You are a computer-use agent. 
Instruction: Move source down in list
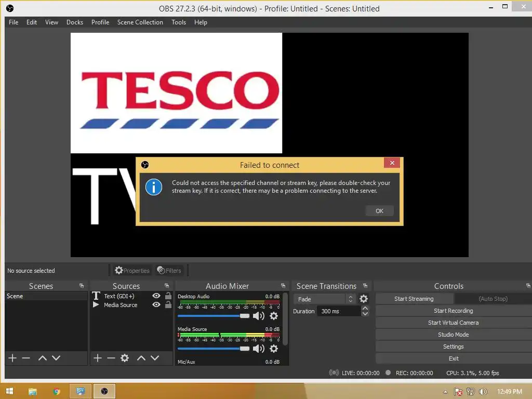click(x=155, y=357)
